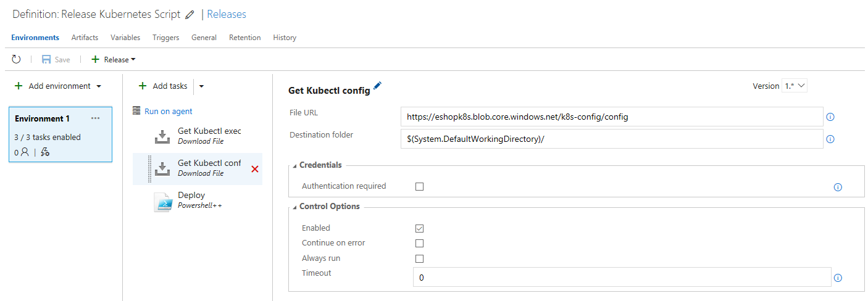Open Environment 1 ellipsis menu
This screenshot has width=868, height=301.
point(95,118)
